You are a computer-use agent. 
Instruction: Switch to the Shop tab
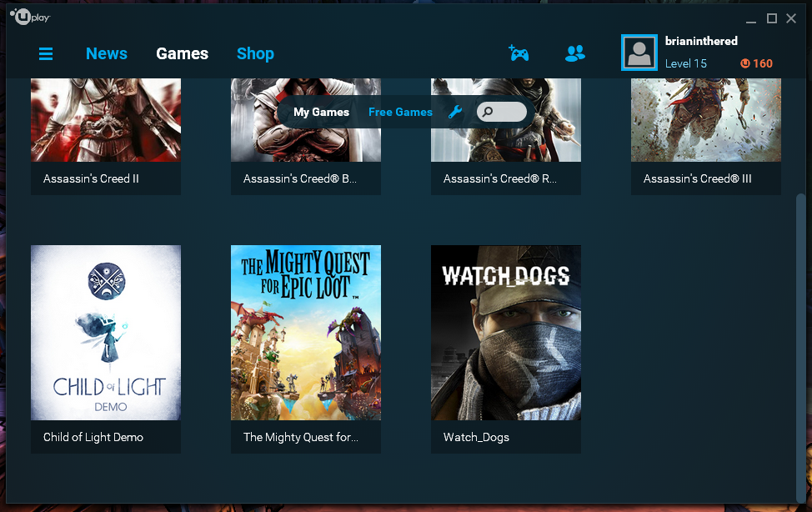255,54
